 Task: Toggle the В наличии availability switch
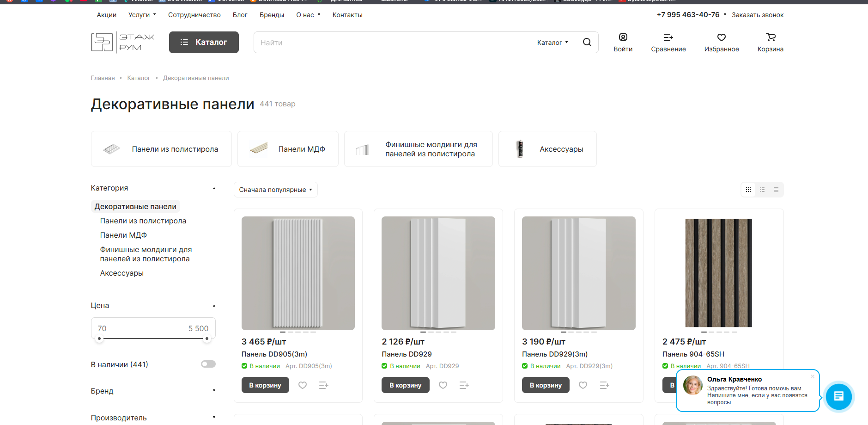pos(208,364)
